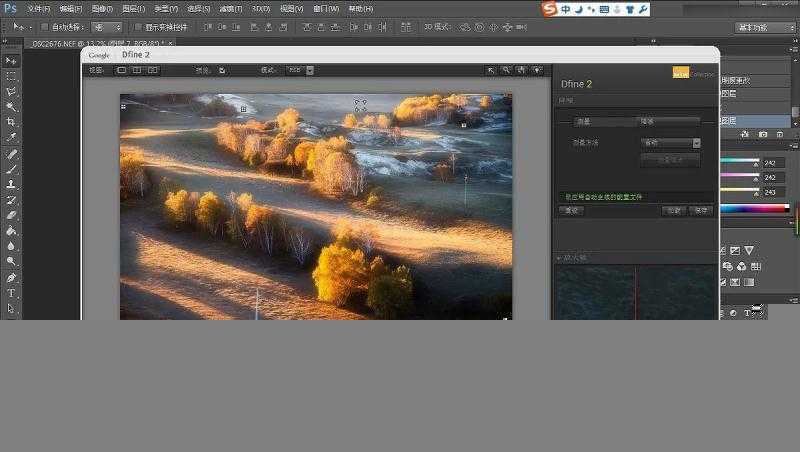Toggle Sogou Chinese/English 中 mode
The image size is (800, 452).
click(565, 9)
